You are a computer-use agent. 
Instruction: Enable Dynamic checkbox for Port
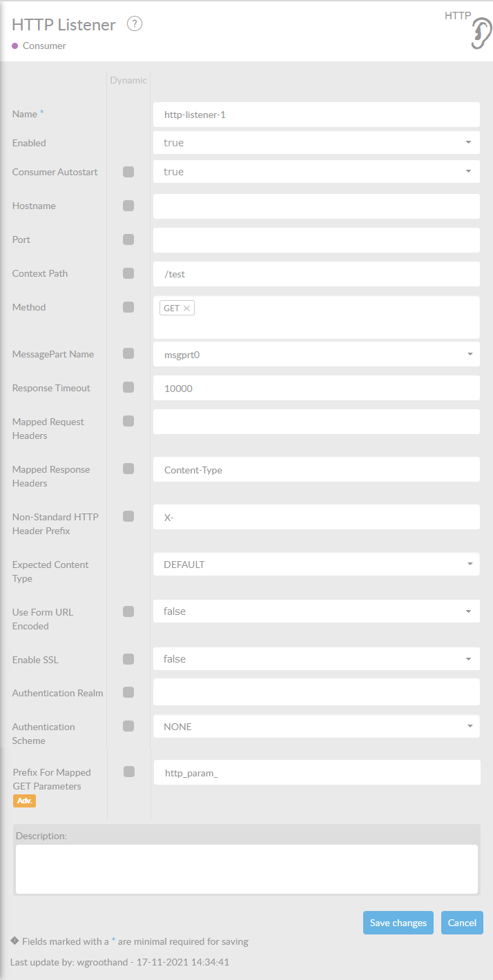click(x=128, y=239)
